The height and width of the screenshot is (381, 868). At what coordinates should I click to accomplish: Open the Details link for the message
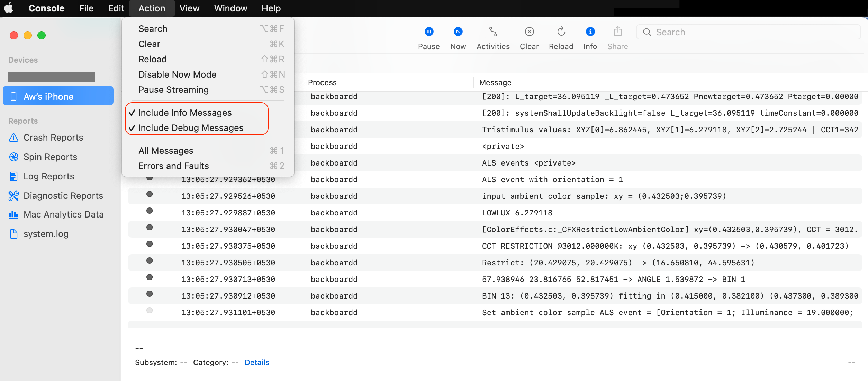(257, 362)
